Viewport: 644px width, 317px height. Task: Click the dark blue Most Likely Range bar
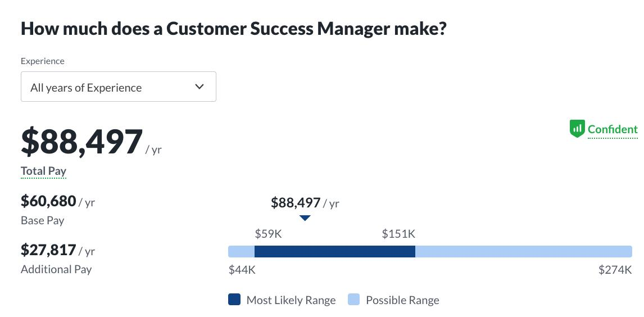coord(335,251)
